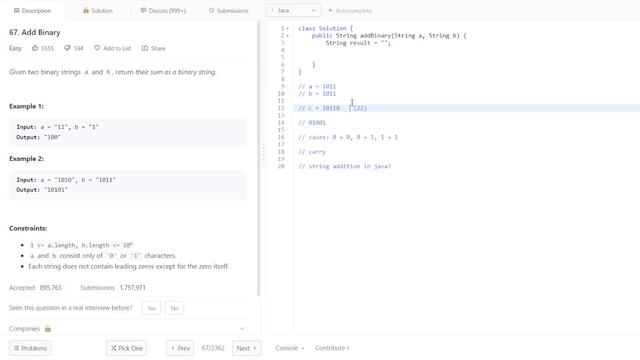Viewport: 640px width, 360px height.
Task: Open the Java language dropdown
Action: 293,11
